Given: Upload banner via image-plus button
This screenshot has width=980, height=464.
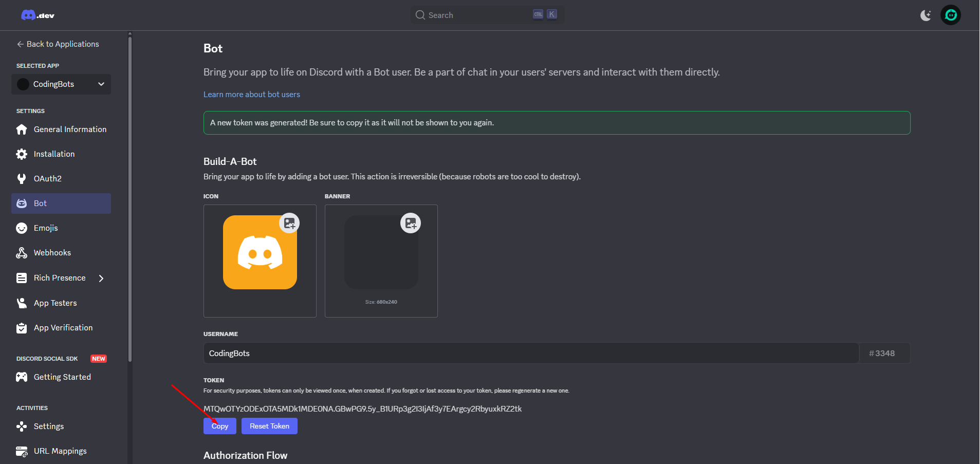Looking at the screenshot, I should (411, 223).
